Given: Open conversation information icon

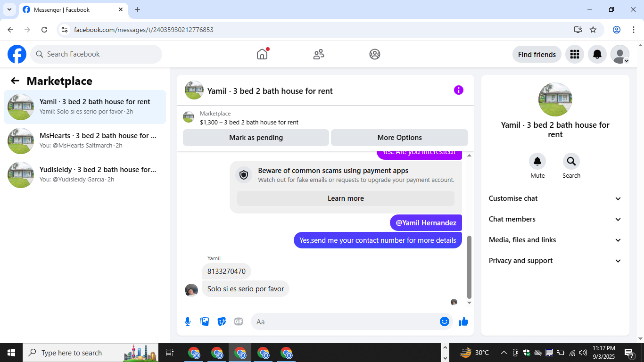Looking at the screenshot, I should click(459, 90).
